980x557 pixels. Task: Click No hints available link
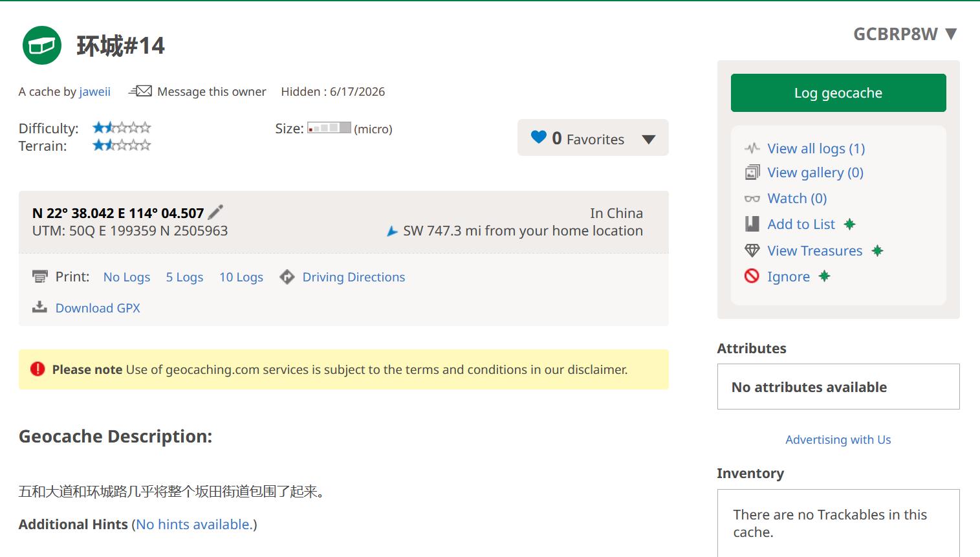click(194, 524)
